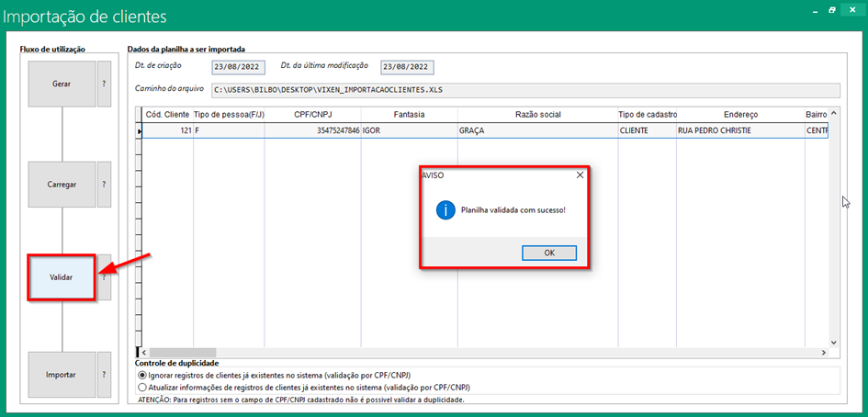Click the Caminho do arquivo path field
Image resolution: width=868 pixels, height=417 pixels.
click(524, 90)
